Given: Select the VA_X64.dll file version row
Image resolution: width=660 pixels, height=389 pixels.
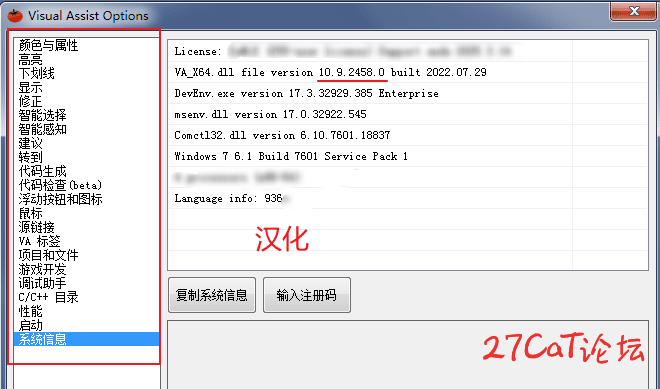Looking at the screenshot, I should pyautogui.click(x=407, y=72).
